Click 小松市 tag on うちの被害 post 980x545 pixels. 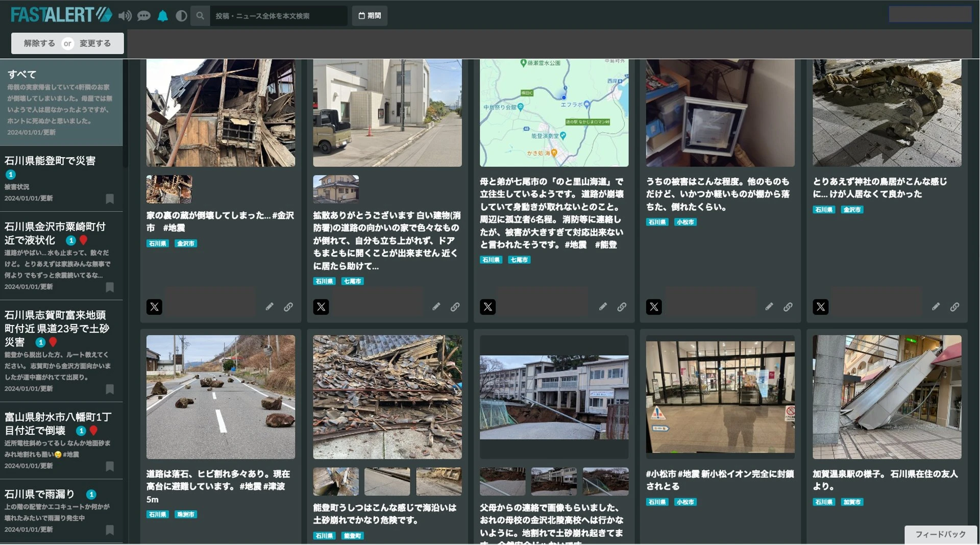[685, 222]
